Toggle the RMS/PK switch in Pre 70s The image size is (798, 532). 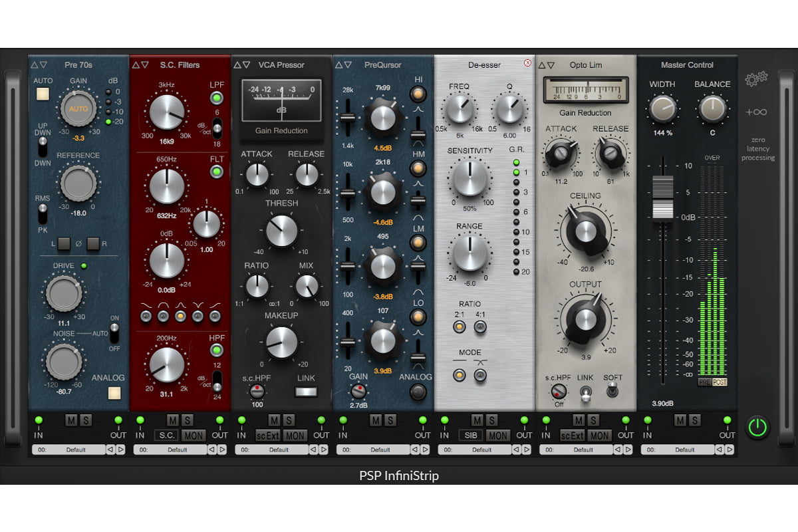pyautogui.click(x=43, y=213)
